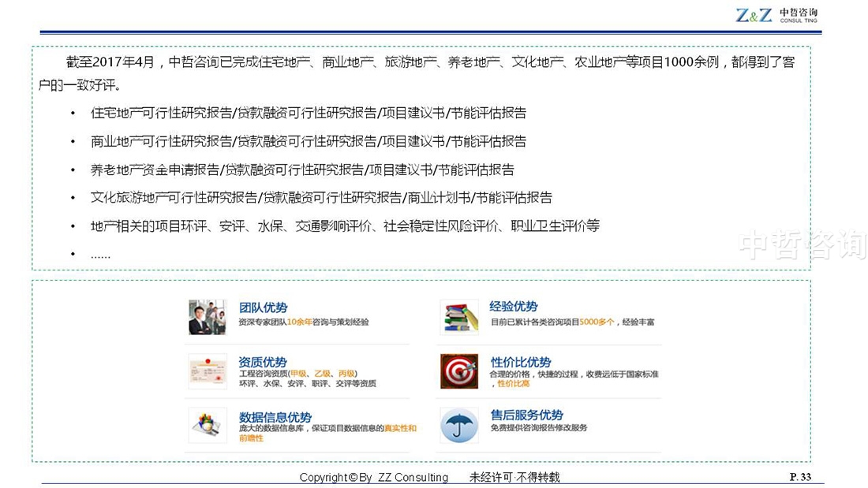
Task: Click the page number P. 33
Action: pyautogui.click(x=800, y=476)
